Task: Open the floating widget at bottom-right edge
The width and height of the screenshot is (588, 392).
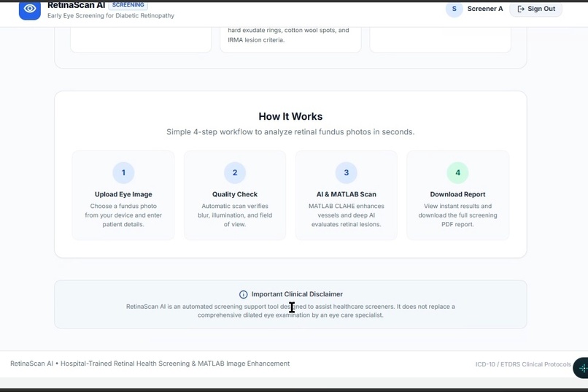Action: coord(581,368)
